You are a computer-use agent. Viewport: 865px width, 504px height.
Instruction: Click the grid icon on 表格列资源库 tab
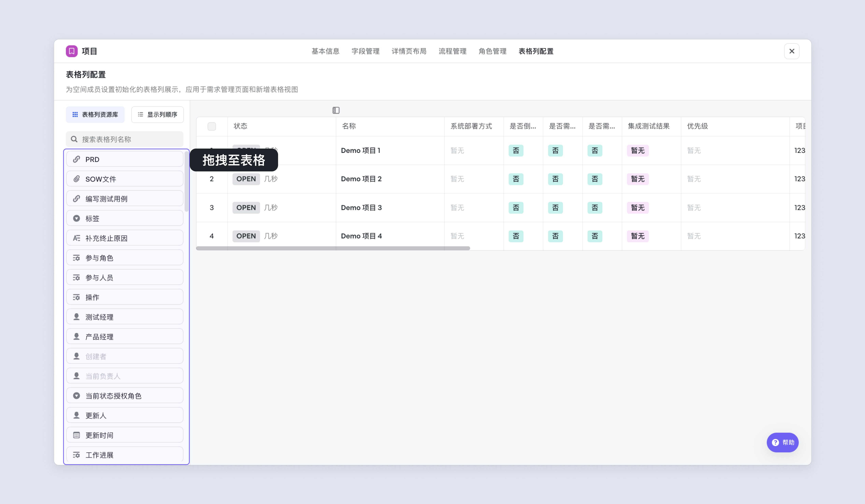[75, 114]
